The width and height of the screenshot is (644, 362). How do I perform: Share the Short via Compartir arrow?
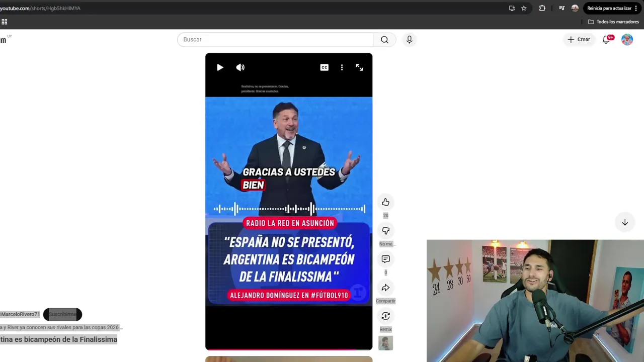pyautogui.click(x=385, y=288)
